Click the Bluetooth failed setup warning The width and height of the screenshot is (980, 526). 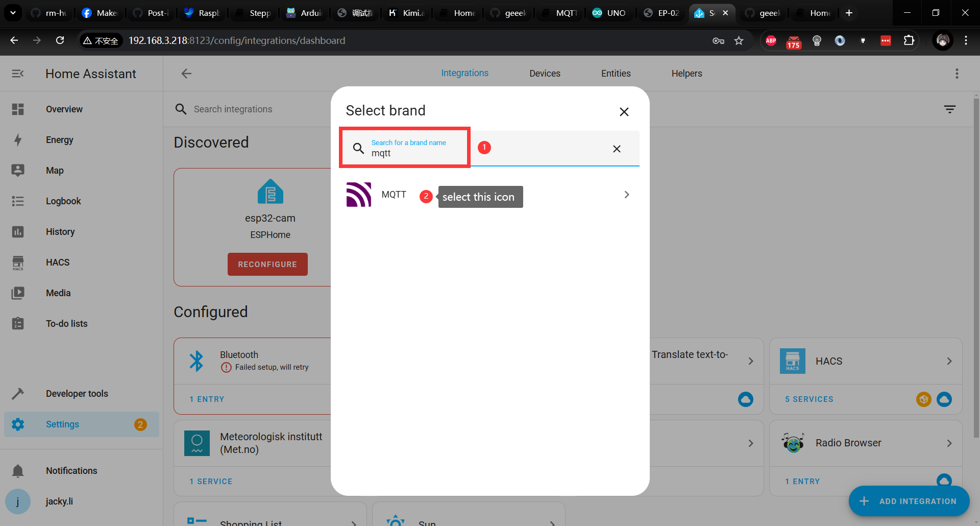pos(265,367)
